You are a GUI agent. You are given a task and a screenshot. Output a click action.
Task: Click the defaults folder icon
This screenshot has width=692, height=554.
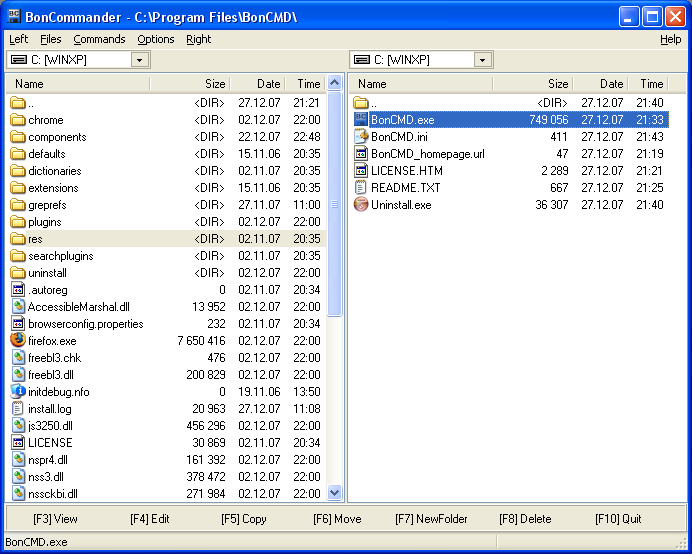click(18, 154)
